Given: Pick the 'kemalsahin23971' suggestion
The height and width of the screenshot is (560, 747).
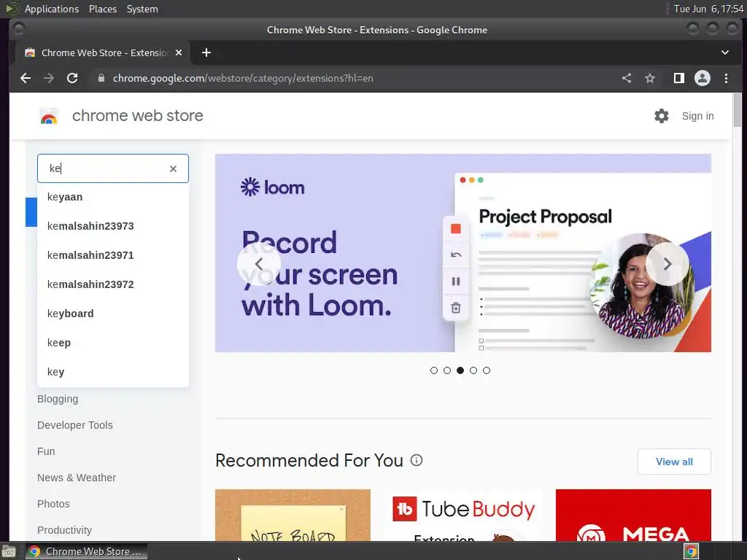Looking at the screenshot, I should click(113, 255).
